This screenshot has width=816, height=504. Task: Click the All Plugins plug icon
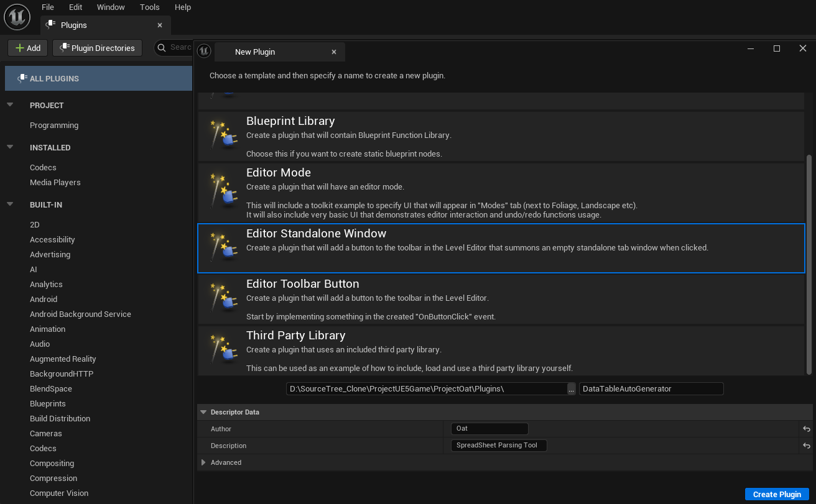(x=22, y=78)
